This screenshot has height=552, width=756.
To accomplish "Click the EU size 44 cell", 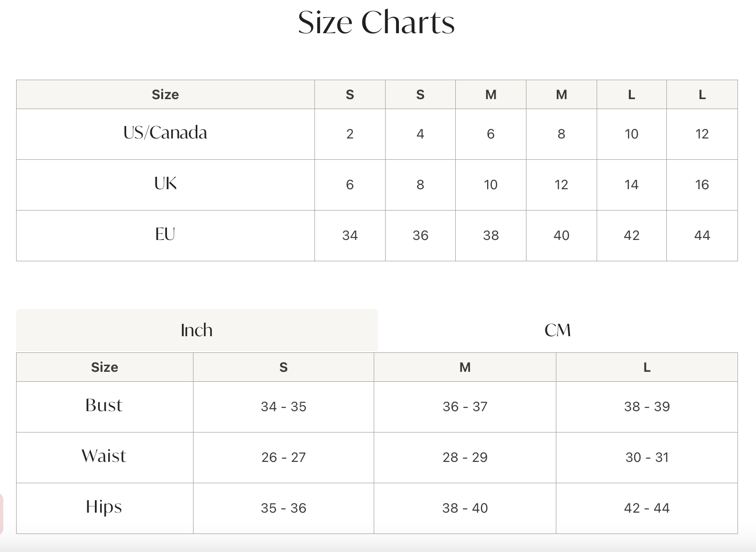I will (x=702, y=236).
